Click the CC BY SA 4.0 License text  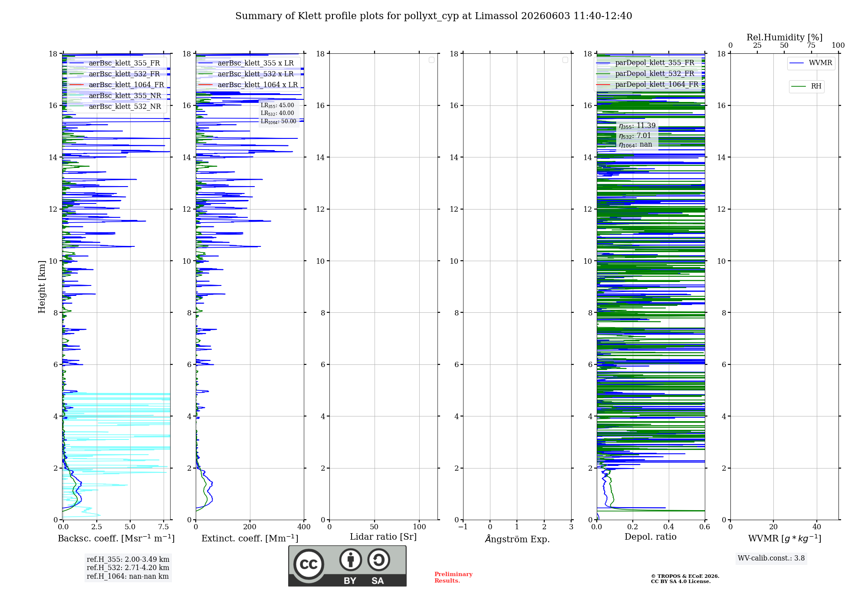click(681, 581)
